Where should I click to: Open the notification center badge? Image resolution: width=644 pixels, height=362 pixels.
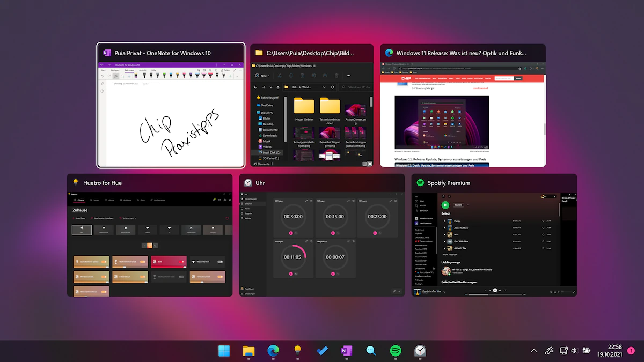[631, 351]
